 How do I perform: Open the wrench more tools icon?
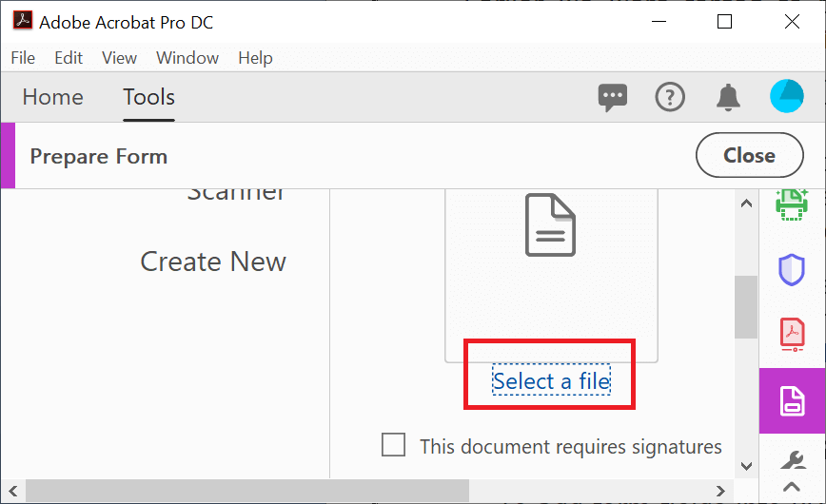[x=793, y=460]
